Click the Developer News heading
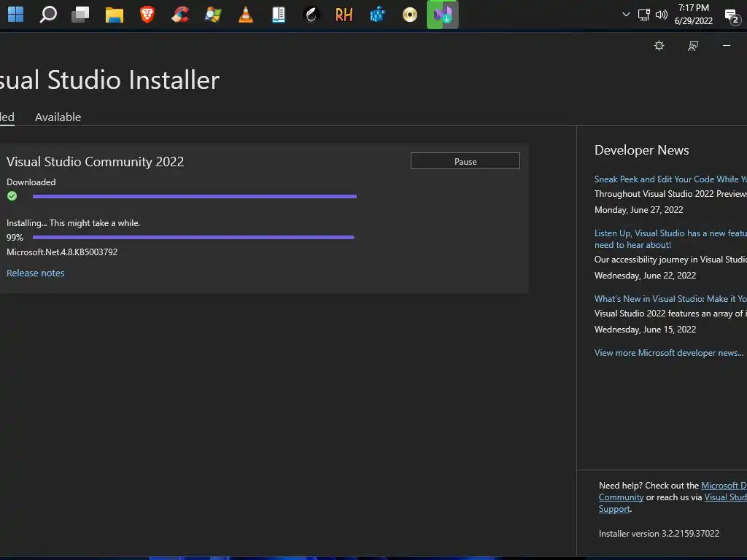Screen dimensions: 747x560 (641, 150)
